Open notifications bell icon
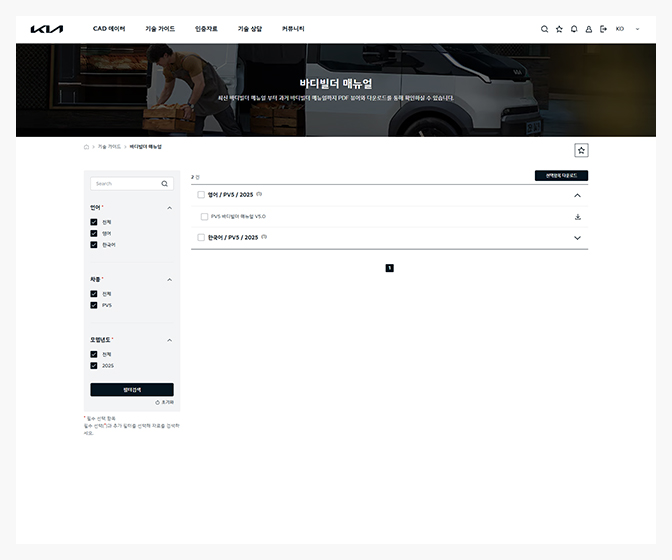The height and width of the screenshot is (560, 672). click(574, 29)
